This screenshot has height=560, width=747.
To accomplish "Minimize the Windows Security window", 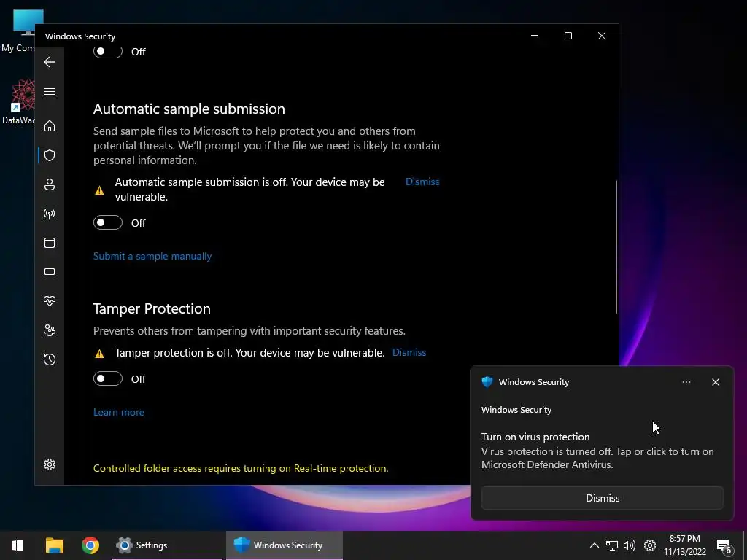I will (535, 36).
